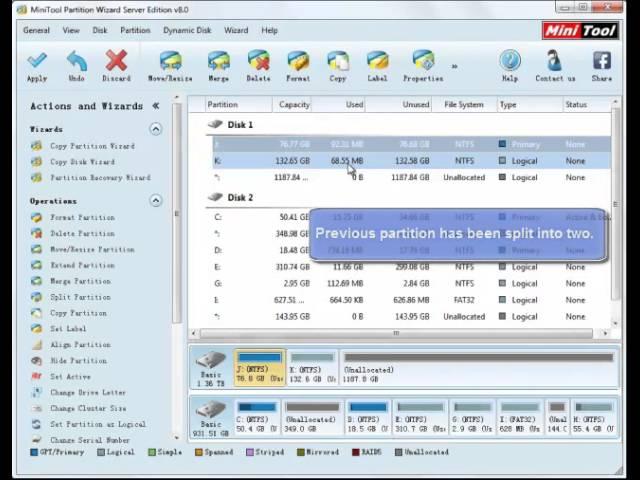Select the C: (NTFS) block in disk map
Viewport: 640px width, 480px height.
click(x=257, y=417)
